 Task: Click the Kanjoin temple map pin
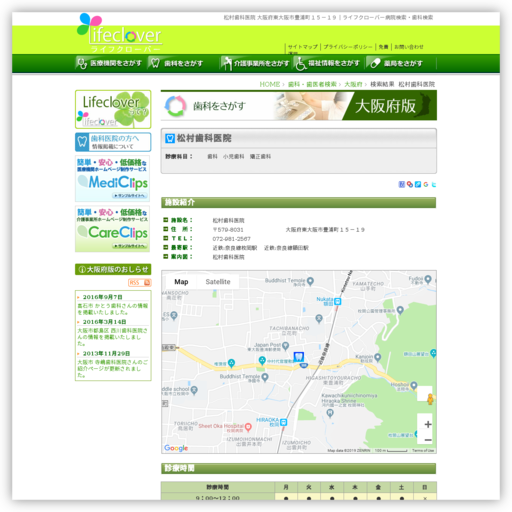tap(377, 358)
